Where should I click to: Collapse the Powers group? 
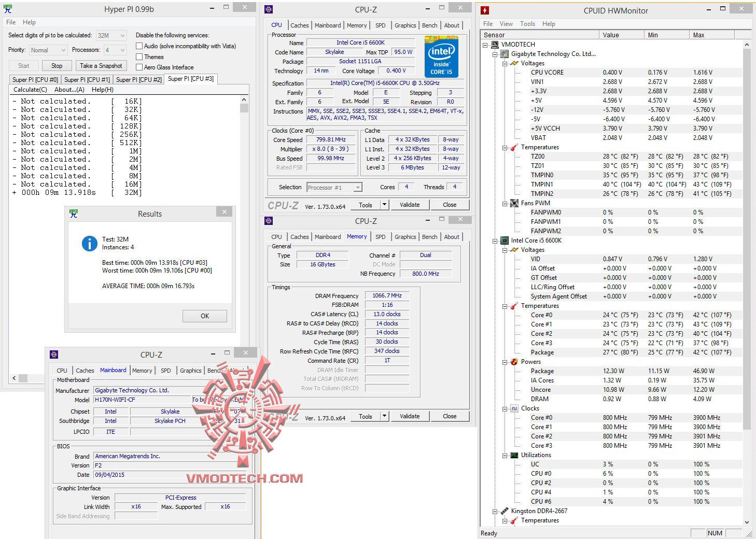(x=505, y=362)
